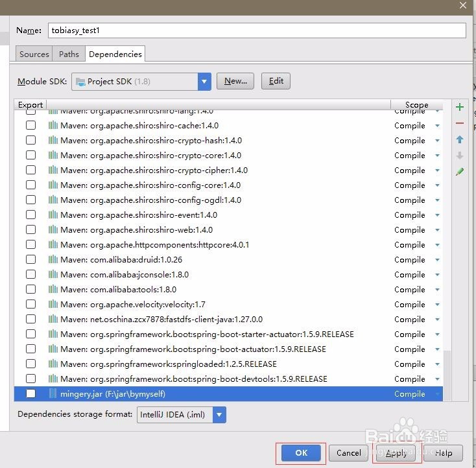Viewport: 476px width, 468px height.
Task: Open scope dropdown for spring-boot-devtools:1.5.9.RELEASE
Action: [438, 379]
